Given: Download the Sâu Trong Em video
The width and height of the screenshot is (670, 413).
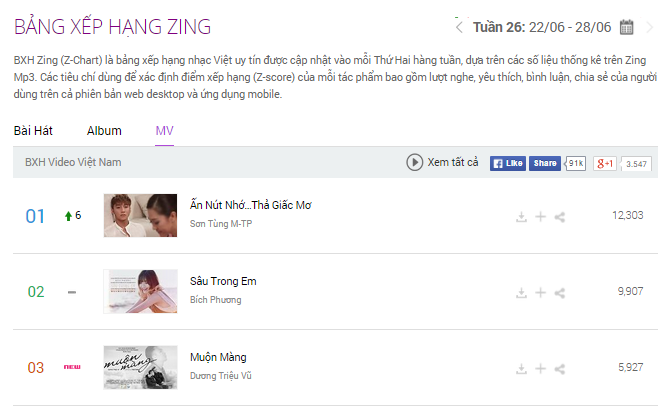Looking at the screenshot, I should click(x=521, y=292).
